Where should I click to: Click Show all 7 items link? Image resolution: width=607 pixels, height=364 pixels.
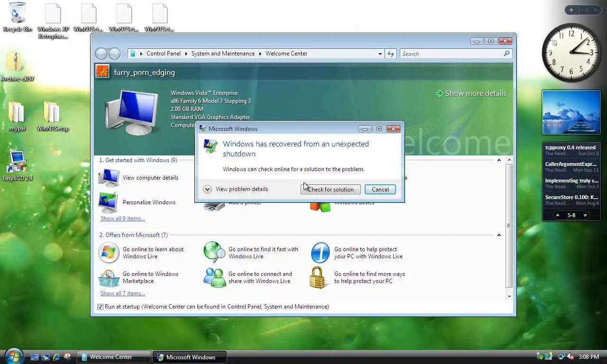pyautogui.click(x=123, y=293)
